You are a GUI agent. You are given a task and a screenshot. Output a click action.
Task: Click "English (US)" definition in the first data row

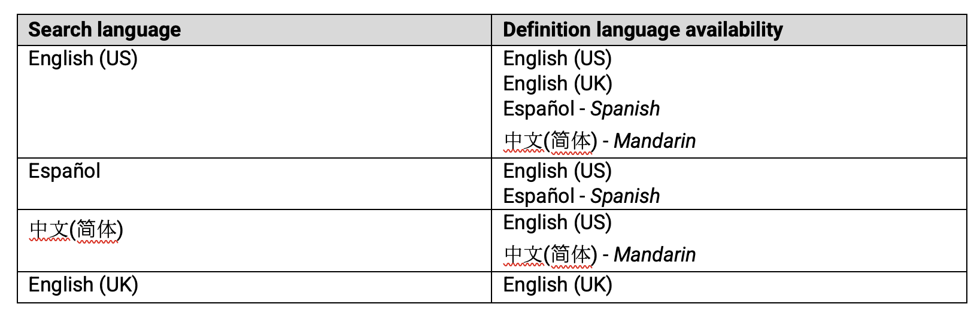557,59
